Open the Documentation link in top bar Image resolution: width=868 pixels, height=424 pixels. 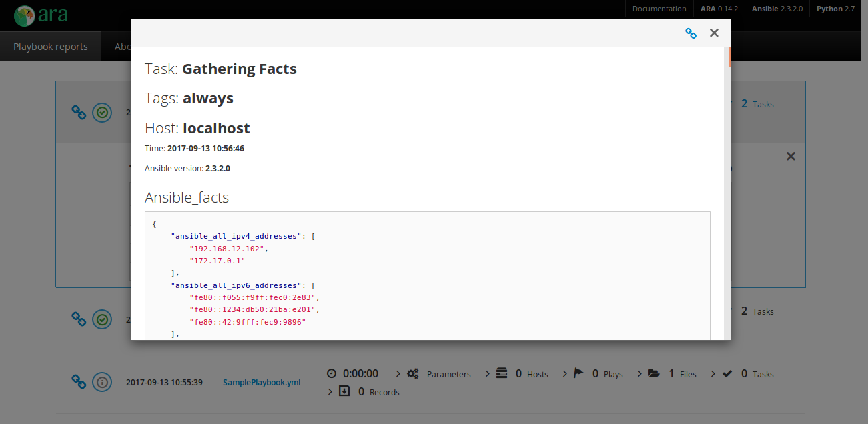click(x=659, y=9)
